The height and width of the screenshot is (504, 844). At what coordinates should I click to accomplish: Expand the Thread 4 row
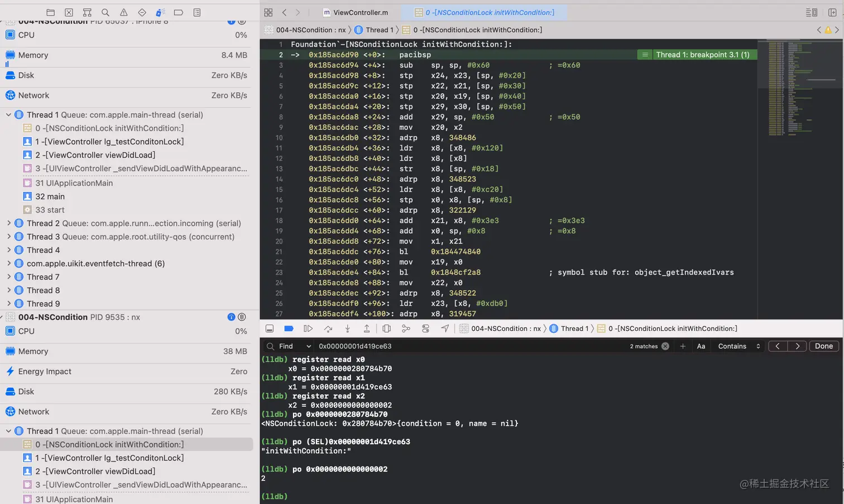(x=8, y=250)
